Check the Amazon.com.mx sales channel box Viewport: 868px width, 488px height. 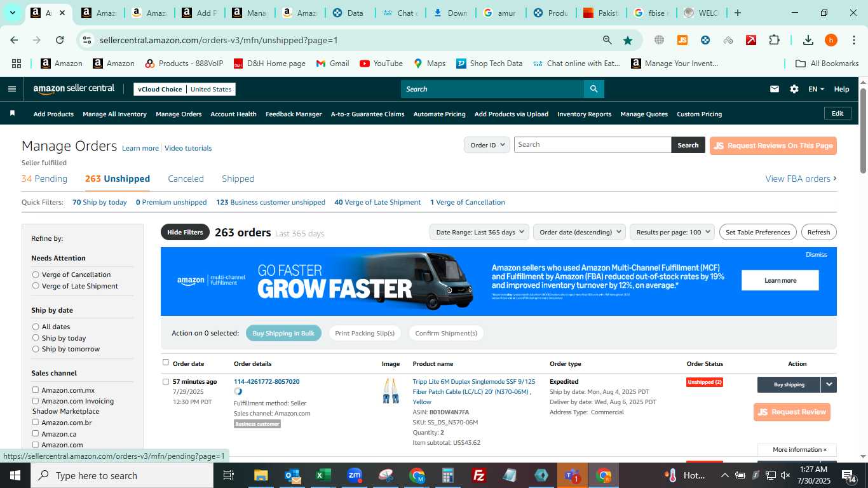36,390
